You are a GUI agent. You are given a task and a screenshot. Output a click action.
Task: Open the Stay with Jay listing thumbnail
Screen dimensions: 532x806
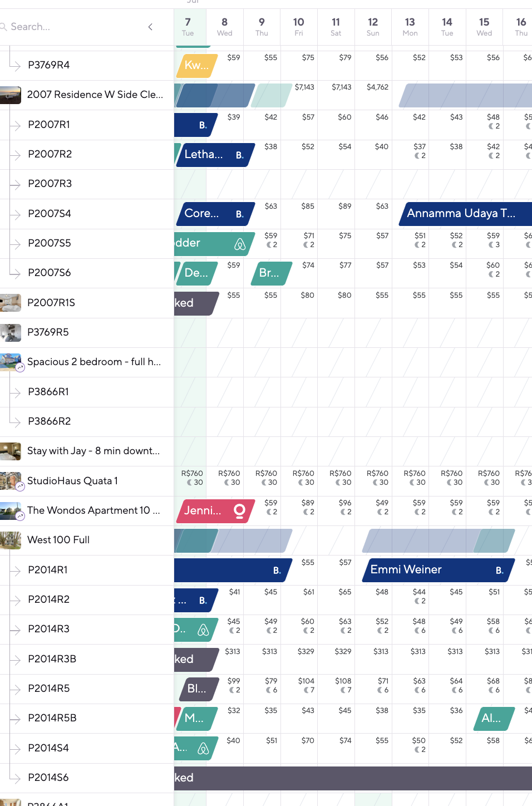11,451
